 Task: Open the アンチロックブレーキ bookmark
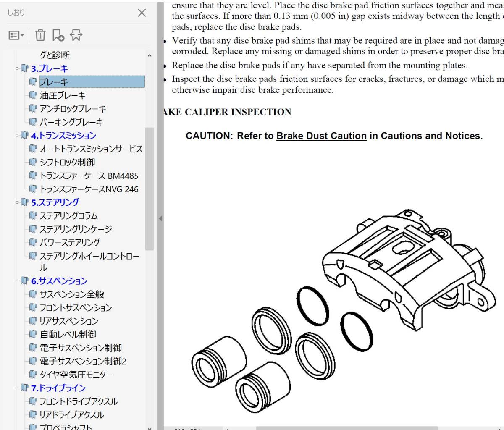pyautogui.click(x=73, y=109)
